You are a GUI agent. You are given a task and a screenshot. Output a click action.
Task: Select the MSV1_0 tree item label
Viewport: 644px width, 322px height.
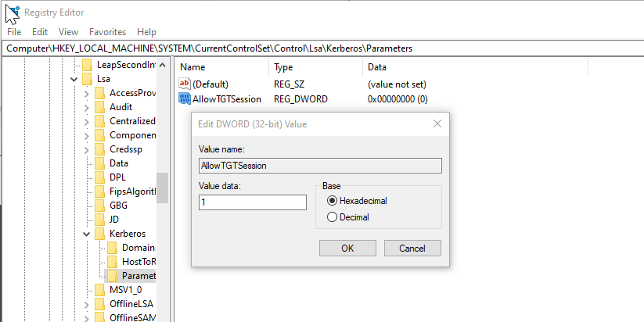[x=126, y=290]
